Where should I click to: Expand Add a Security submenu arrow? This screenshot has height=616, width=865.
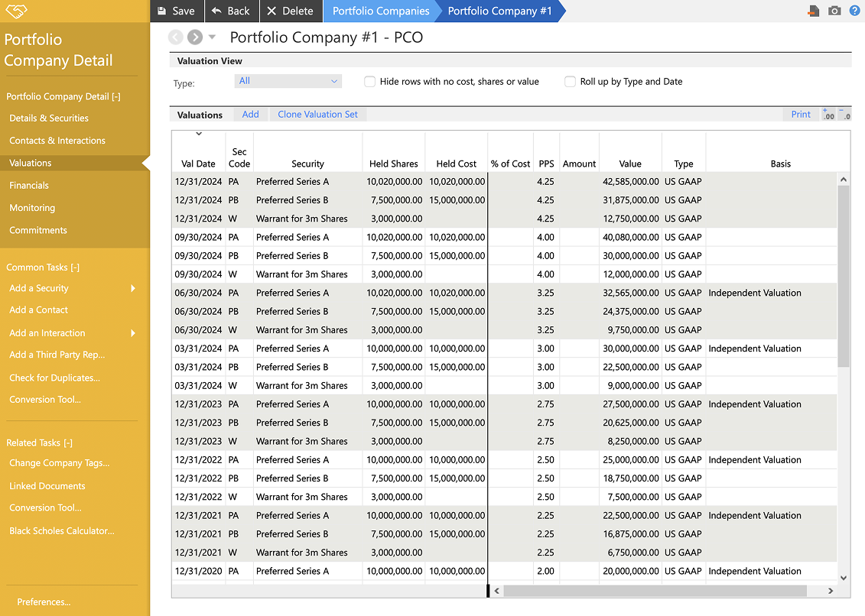coord(133,288)
